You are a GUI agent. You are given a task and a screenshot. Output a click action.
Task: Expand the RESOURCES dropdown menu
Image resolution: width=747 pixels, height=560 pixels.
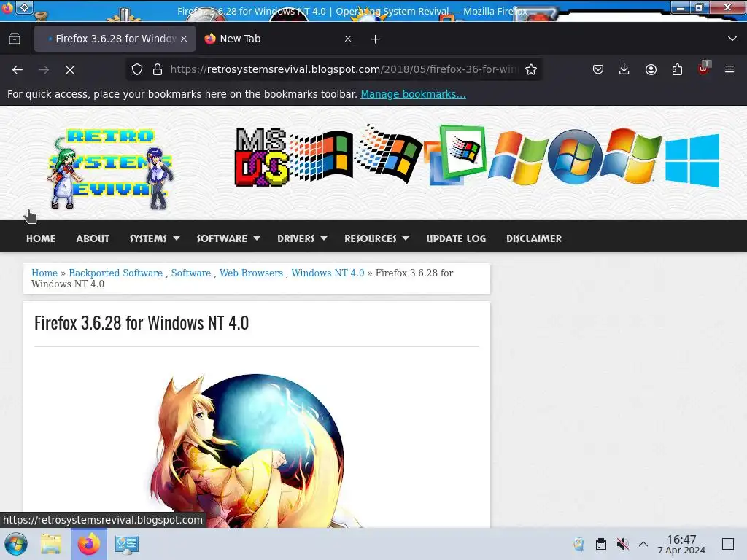tap(376, 238)
